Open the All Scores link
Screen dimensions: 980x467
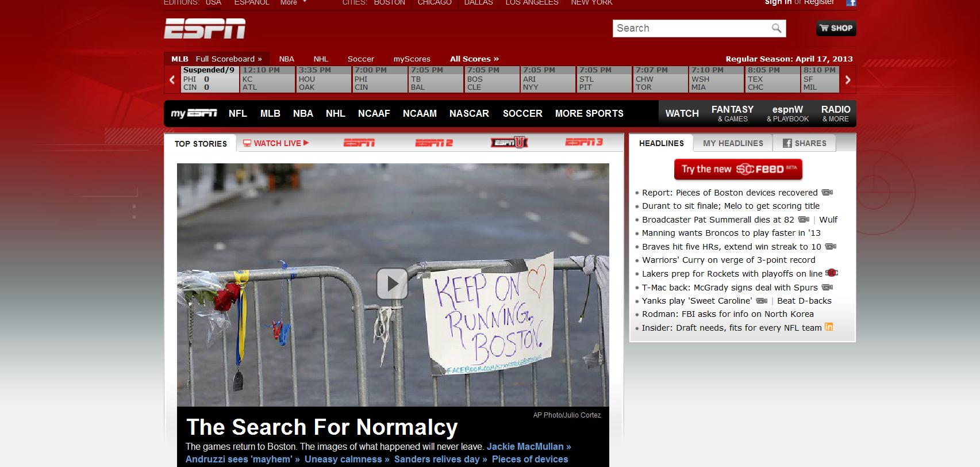coord(474,59)
